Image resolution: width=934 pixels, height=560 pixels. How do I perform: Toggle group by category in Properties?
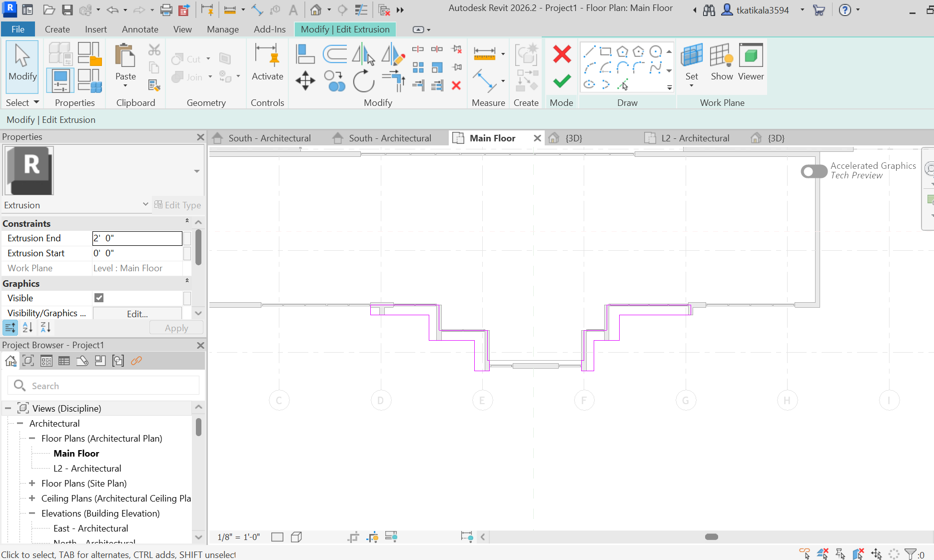click(10, 328)
